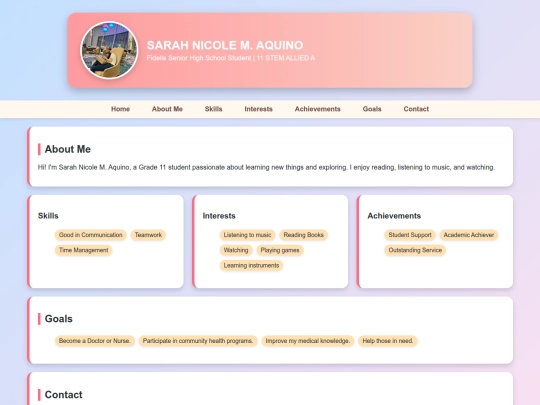This screenshot has height=405, width=540.
Task: Go to About Me nav link
Action: (167, 109)
